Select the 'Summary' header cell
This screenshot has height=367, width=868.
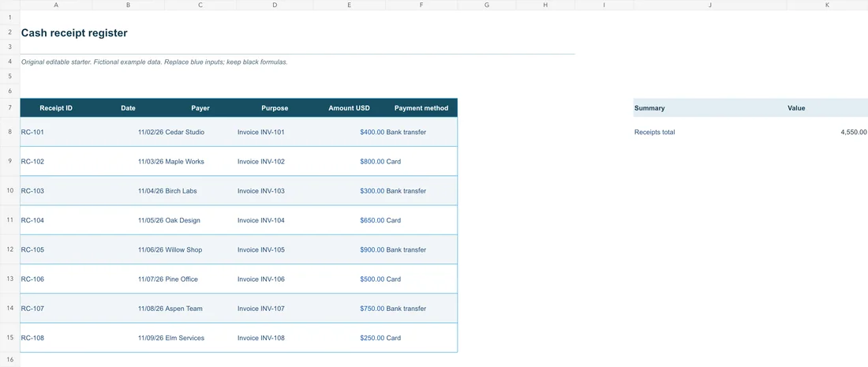[709, 108]
